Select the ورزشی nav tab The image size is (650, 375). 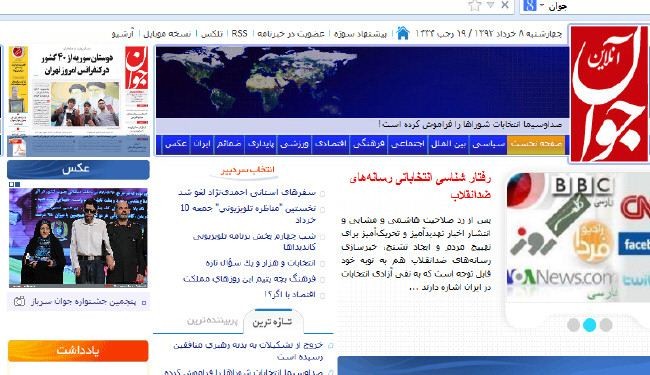point(294,144)
